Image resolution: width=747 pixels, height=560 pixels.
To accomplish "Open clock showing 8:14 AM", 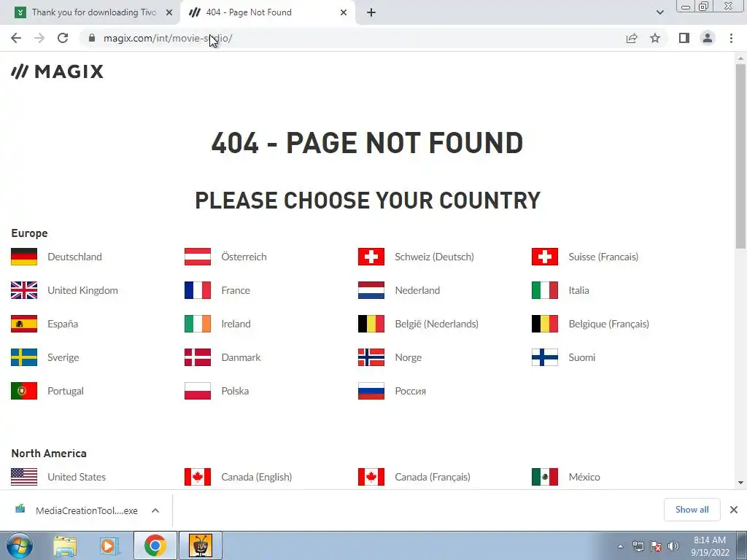I will [x=710, y=546].
